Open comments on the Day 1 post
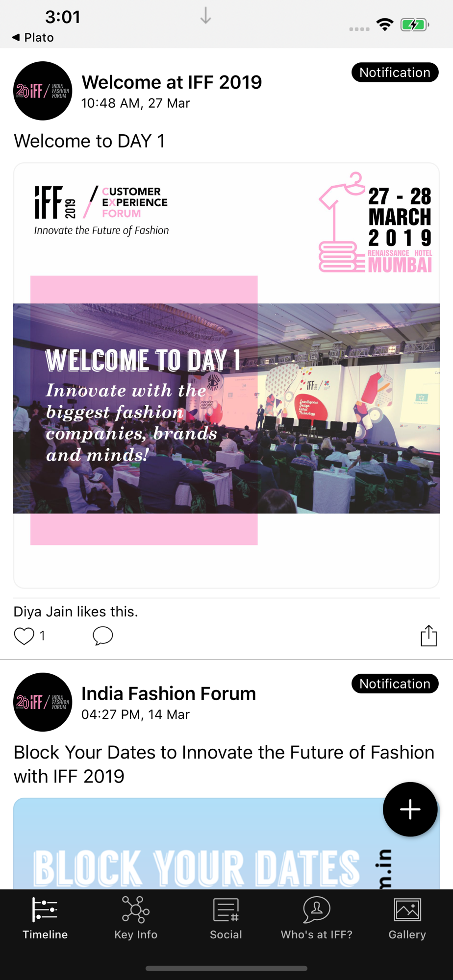Screen dimensions: 453x980 [x=102, y=636]
